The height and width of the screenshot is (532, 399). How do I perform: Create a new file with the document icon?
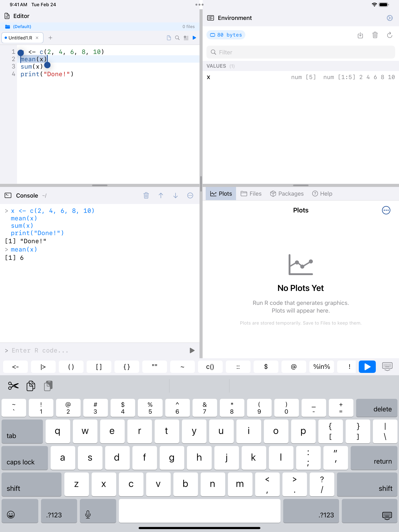click(x=169, y=38)
